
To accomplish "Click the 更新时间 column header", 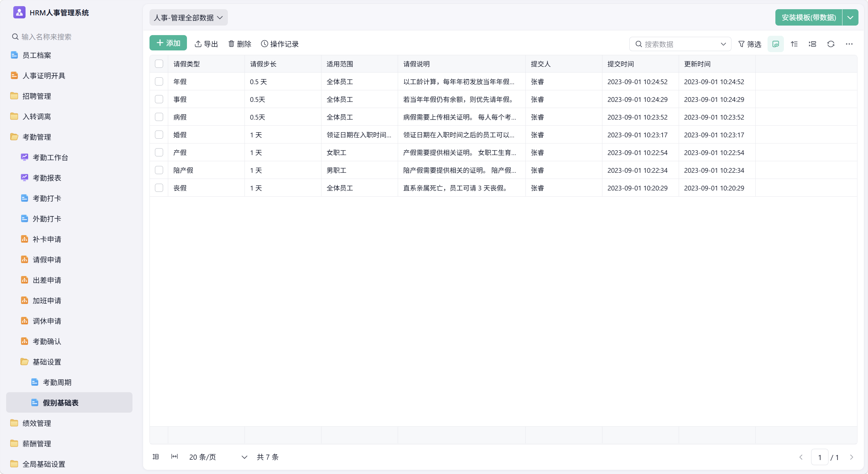I will point(717,64).
